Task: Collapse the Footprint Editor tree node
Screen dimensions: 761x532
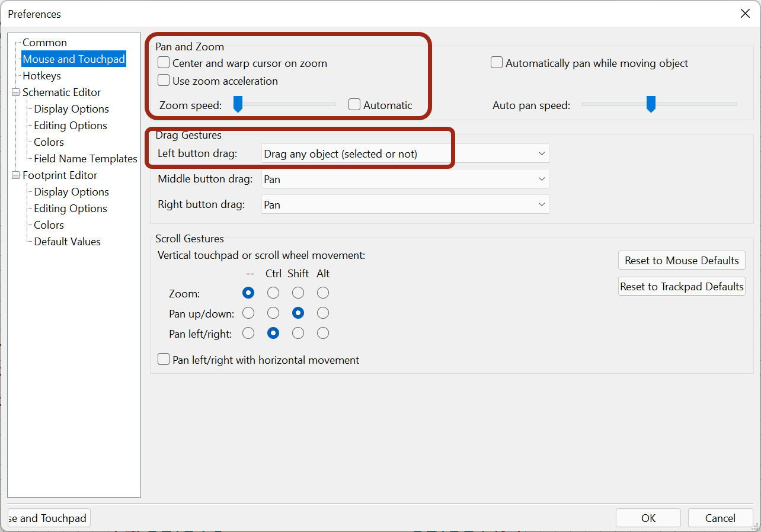Action: (x=15, y=175)
